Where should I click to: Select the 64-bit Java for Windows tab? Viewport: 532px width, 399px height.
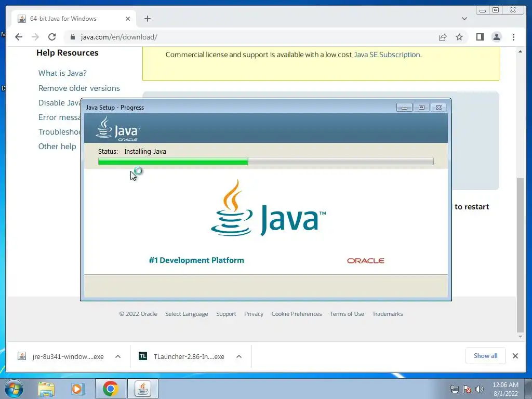click(74, 19)
